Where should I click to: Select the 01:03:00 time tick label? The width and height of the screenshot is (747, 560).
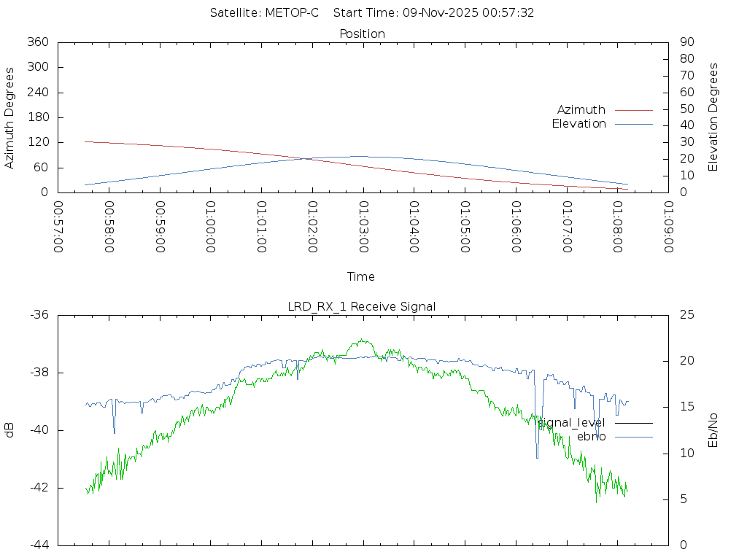363,227
